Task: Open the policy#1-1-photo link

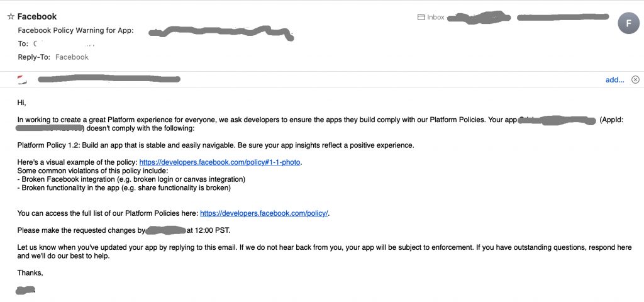Action: (x=219, y=162)
